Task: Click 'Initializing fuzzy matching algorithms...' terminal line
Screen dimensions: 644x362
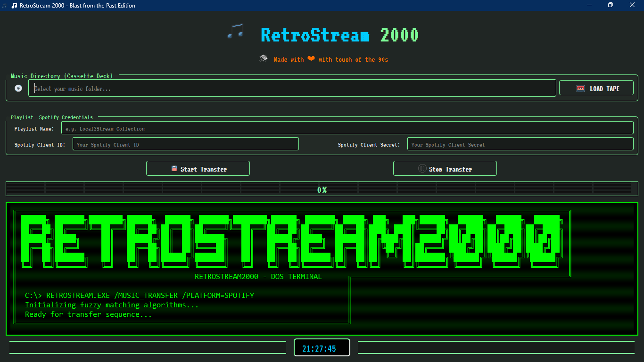Action: (112, 305)
